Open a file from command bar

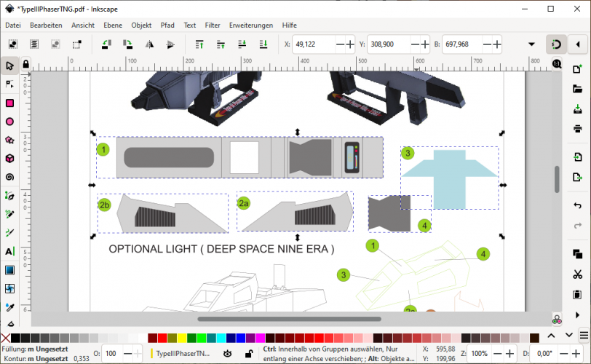coord(577,89)
